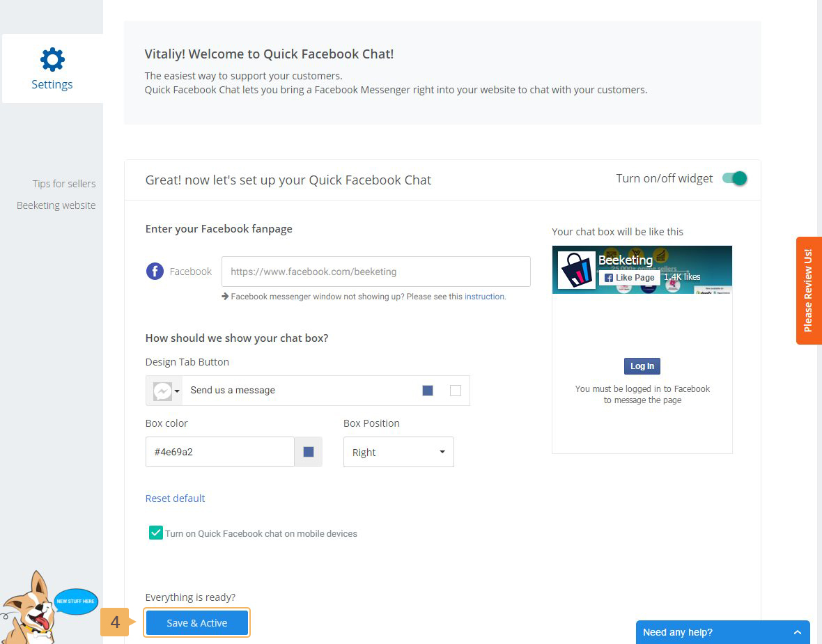Click the Facebook logo icon beside the fanpage field
822x644 pixels.
click(155, 272)
